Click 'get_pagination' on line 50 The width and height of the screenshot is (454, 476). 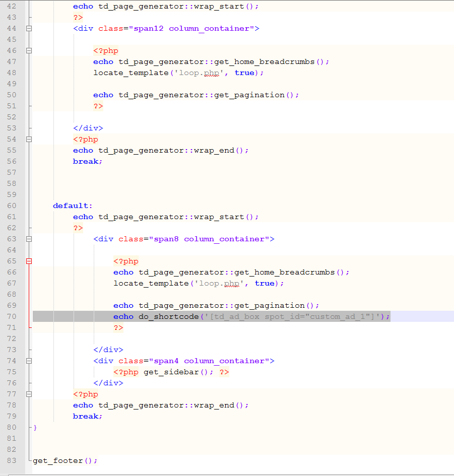(249, 95)
